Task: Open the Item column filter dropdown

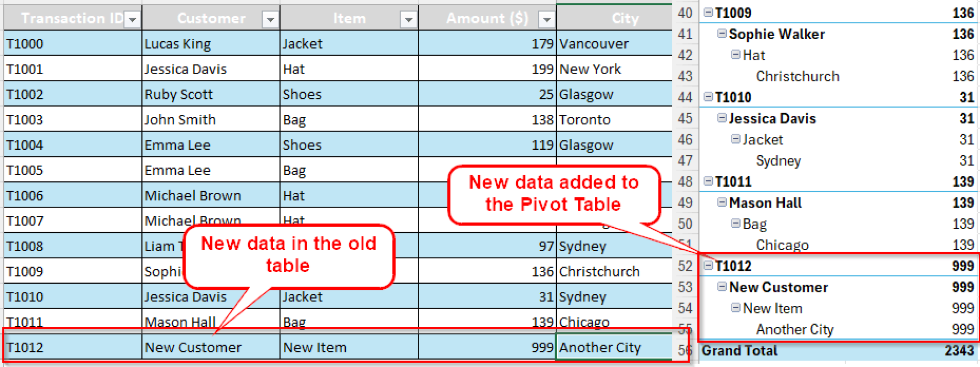Action: click(x=408, y=20)
